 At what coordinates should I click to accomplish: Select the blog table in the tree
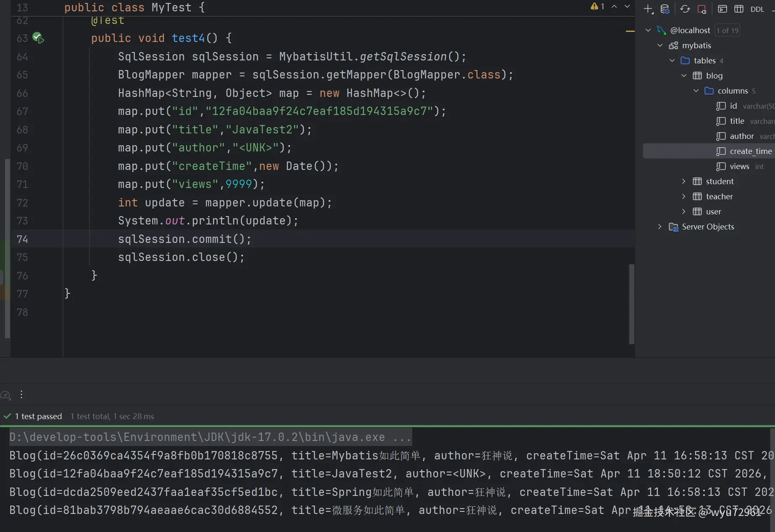point(714,76)
